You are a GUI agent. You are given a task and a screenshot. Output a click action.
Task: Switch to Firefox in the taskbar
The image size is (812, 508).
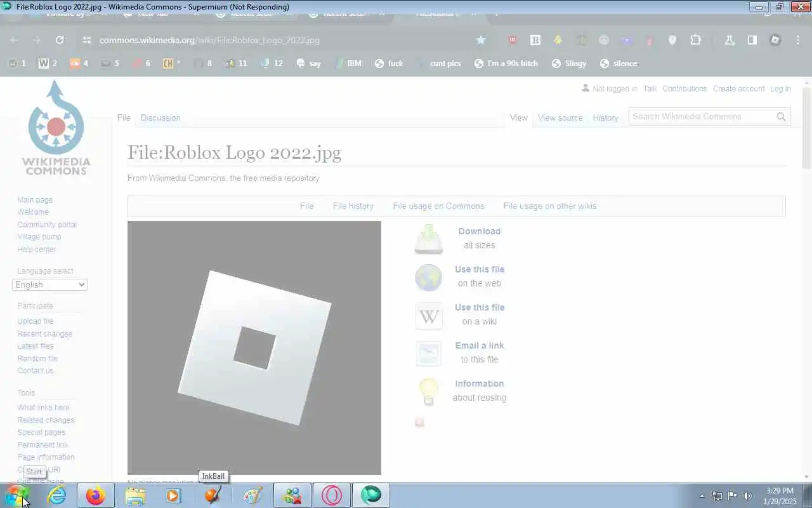(96, 495)
